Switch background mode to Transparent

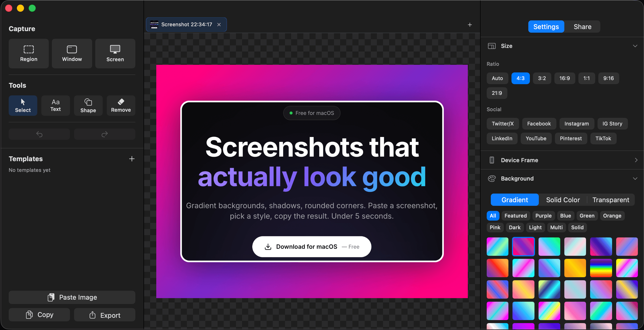(611, 200)
